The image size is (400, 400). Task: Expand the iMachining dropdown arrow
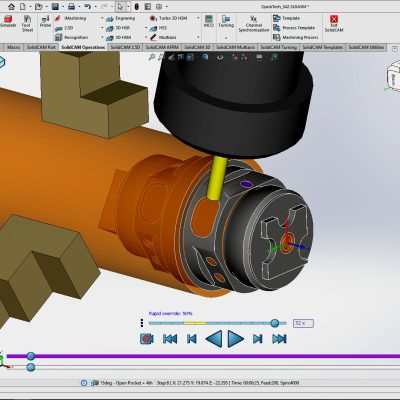click(x=102, y=18)
